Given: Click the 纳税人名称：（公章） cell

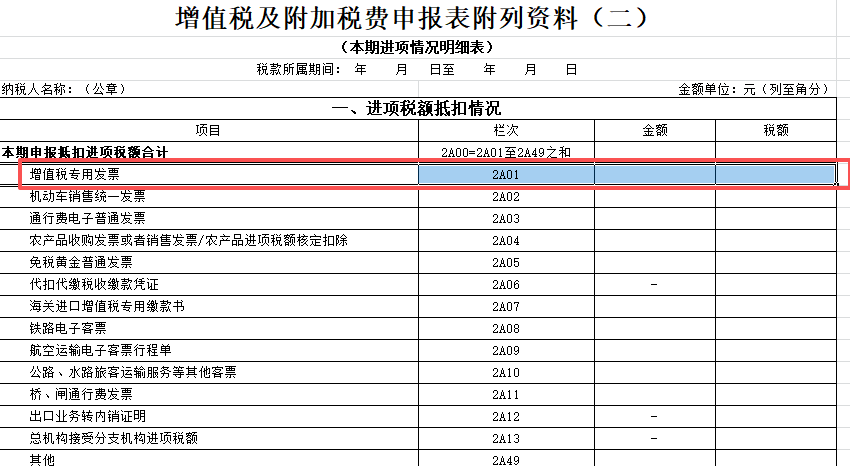Looking at the screenshot, I should [64, 89].
